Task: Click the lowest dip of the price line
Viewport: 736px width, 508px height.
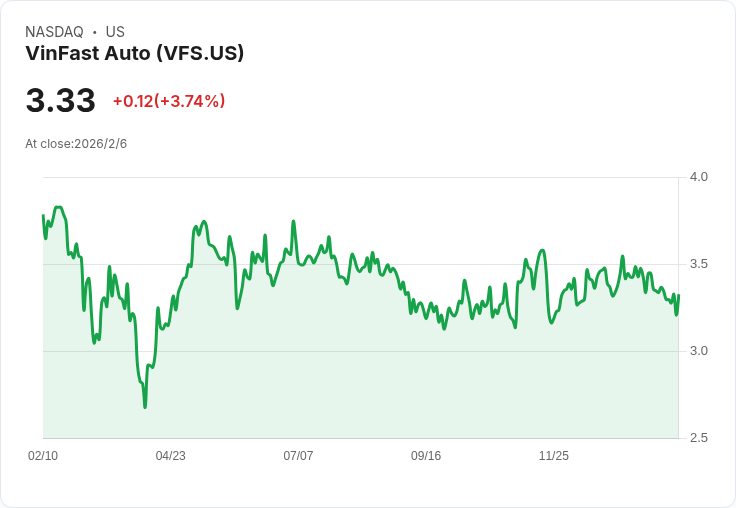Action: (x=145, y=407)
